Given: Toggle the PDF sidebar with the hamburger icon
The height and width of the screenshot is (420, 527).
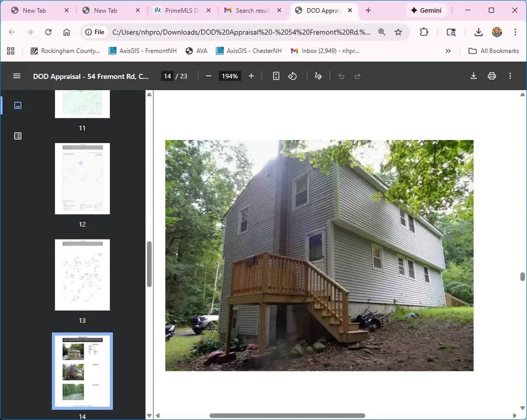Looking at the screenshot, I should click(16, 76).
